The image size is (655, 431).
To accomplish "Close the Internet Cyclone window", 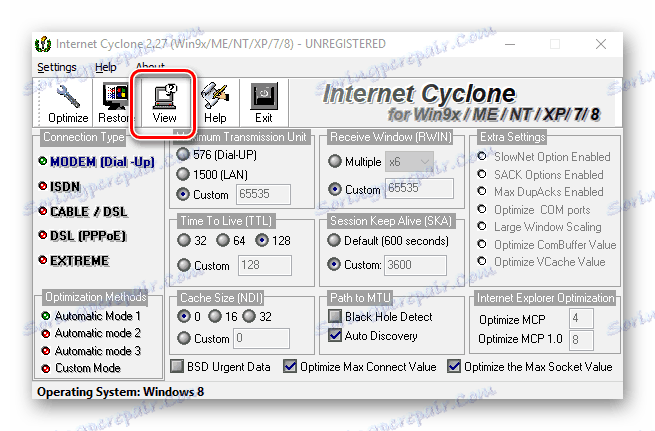I will point(601,44).
